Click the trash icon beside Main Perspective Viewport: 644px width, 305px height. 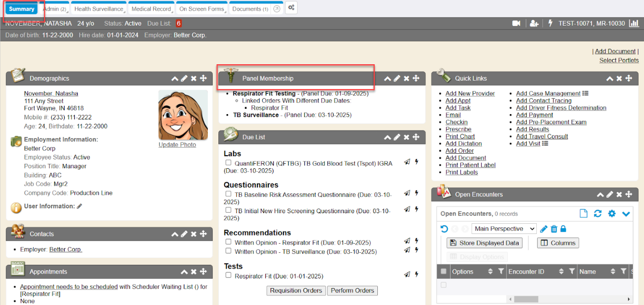point(554,229)
